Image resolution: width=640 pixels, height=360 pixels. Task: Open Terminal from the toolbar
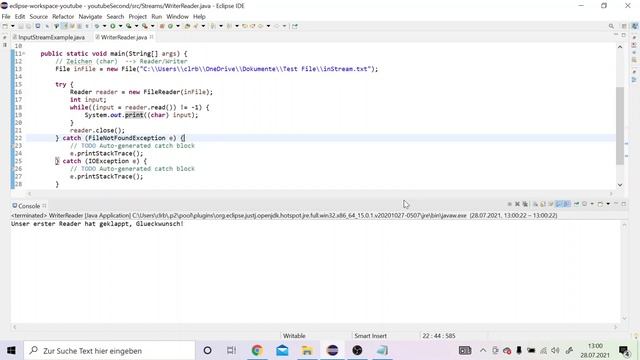point(38,26)
